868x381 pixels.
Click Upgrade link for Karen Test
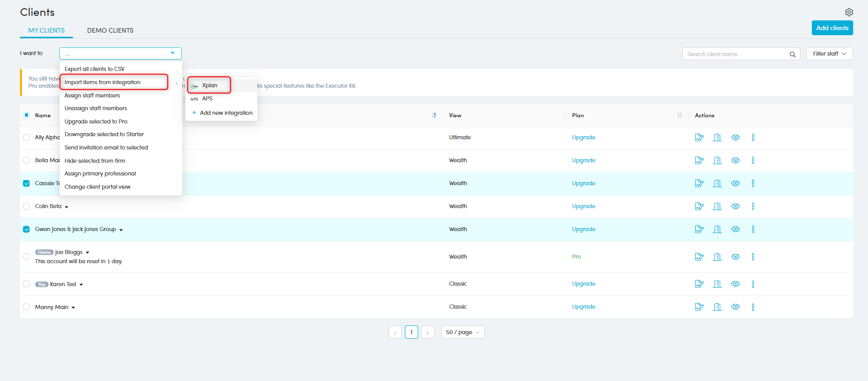click(x=583, y=284)
